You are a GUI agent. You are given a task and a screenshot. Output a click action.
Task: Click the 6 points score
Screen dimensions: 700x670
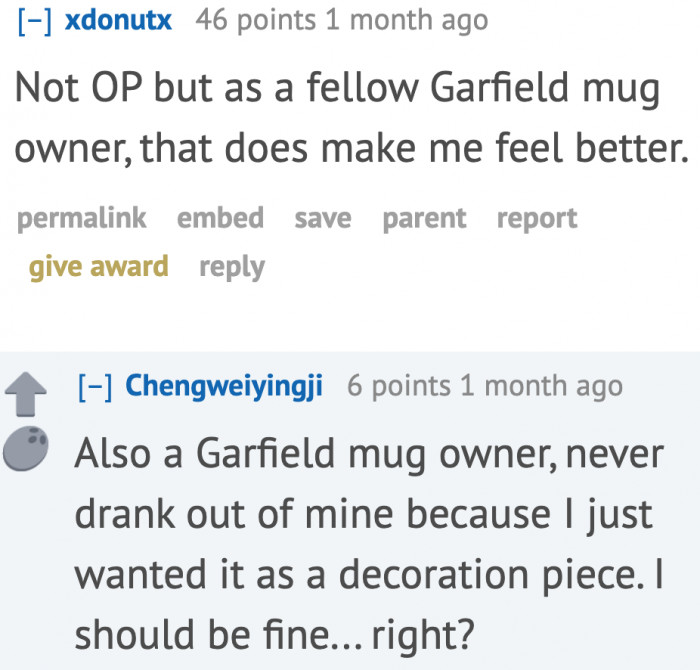[x=395, y=386]
